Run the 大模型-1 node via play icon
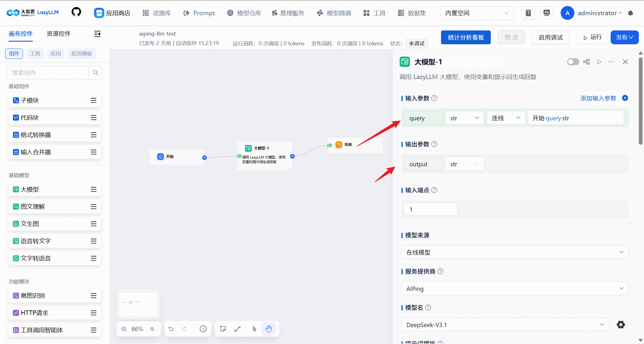The height and width of the screenshot is (344, 644). click(x=599, y=61)
